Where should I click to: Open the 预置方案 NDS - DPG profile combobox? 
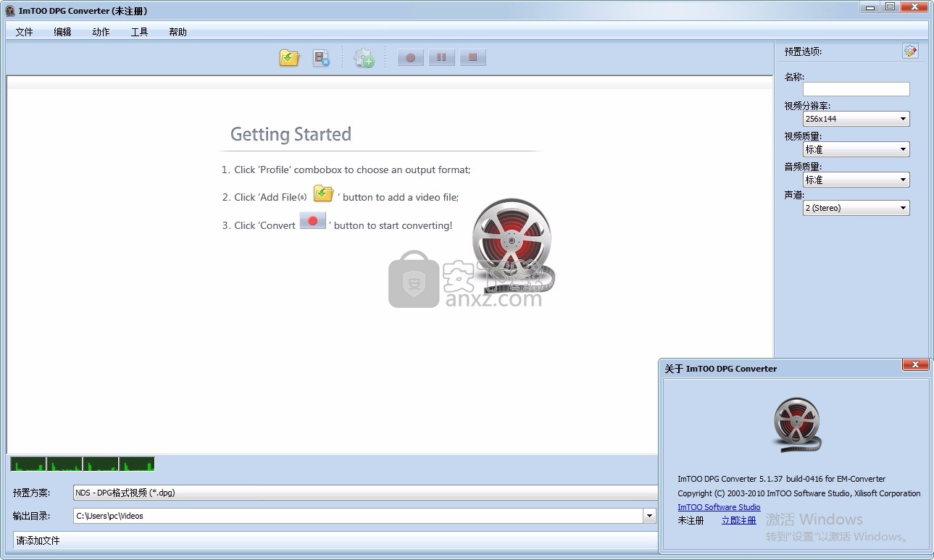(x=365, y=493)
